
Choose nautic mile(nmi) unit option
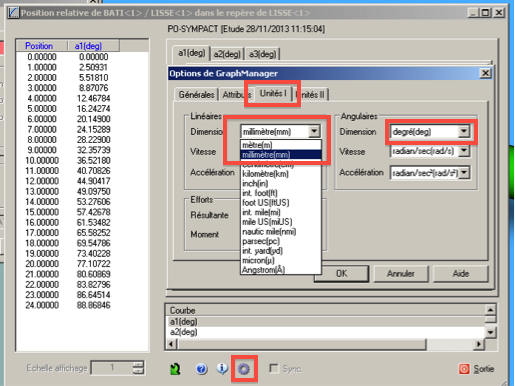[x=281, y=232]
